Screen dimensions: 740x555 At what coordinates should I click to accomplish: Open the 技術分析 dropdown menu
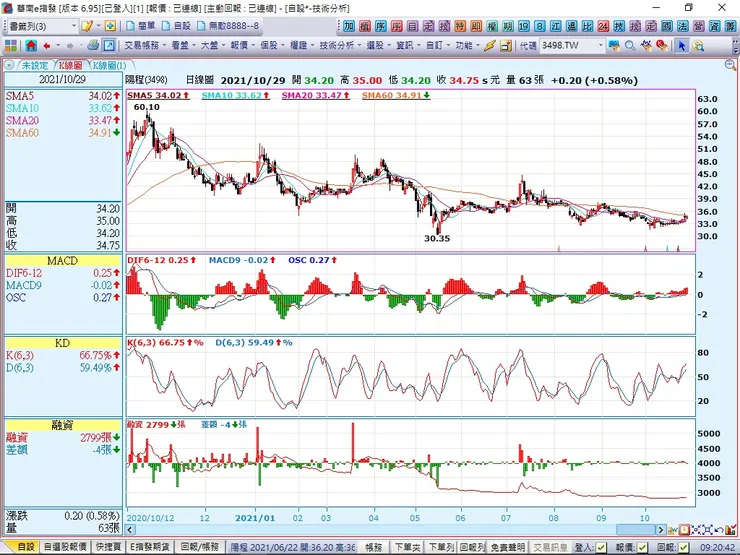(x=339, y=46)
